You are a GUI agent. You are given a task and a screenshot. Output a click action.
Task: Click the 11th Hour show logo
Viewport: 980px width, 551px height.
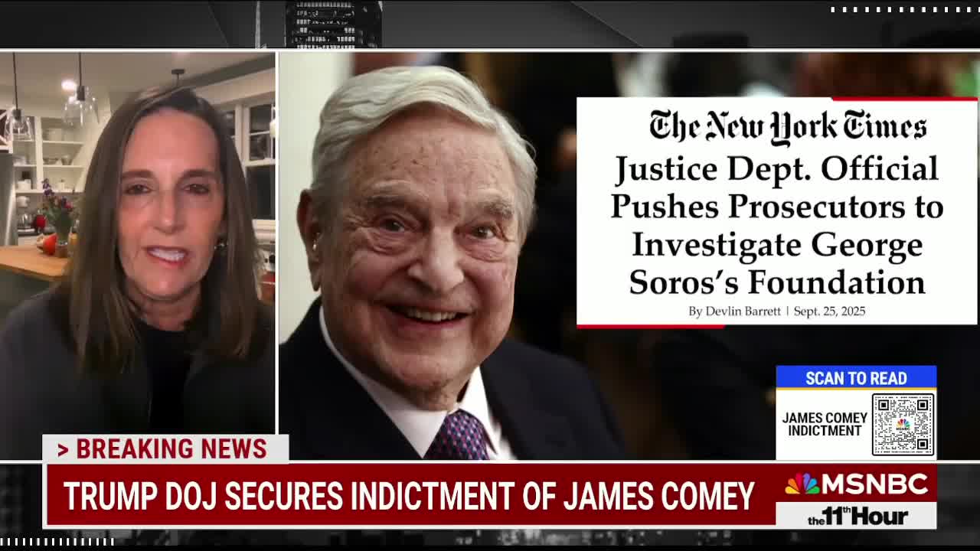(857, 516)
